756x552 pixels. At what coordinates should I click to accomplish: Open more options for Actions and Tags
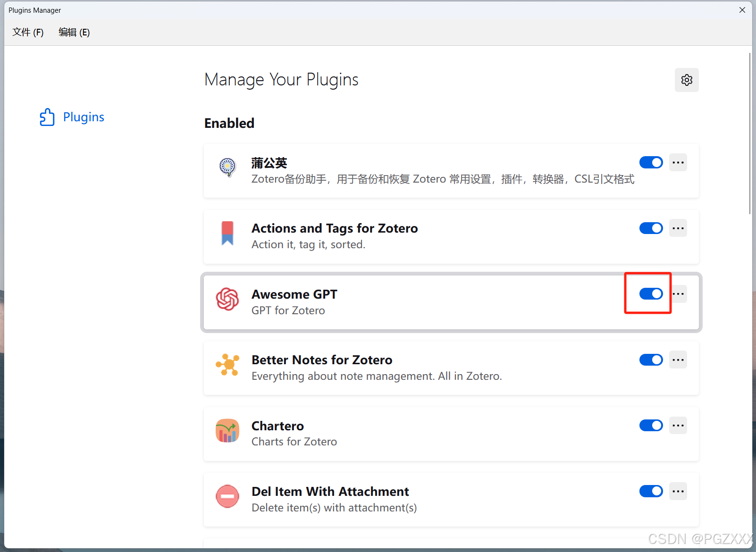pos(678,228)
